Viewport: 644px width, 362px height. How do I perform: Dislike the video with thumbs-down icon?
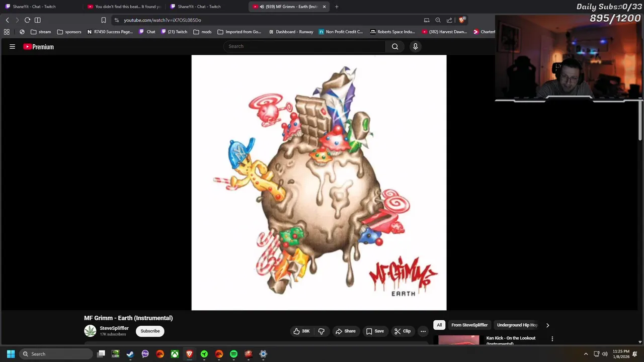point(321,331)
